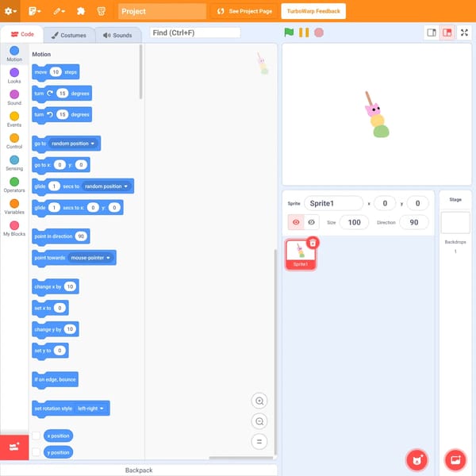Click the Advanced settings trophy icon
Viewport: 476px width, 476px height.
coord(102,11)
